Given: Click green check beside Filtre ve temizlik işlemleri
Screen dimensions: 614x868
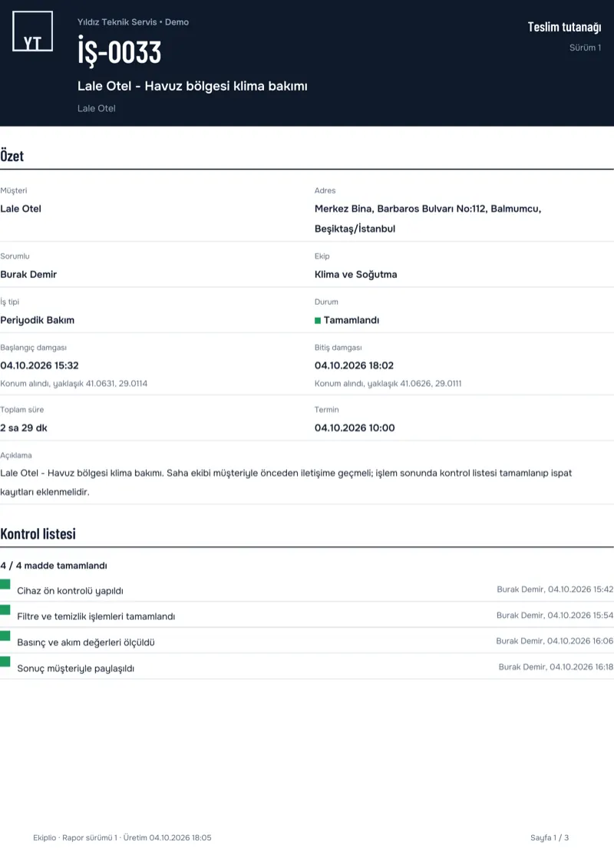Looking at the screenshot, I should [5, 610].
